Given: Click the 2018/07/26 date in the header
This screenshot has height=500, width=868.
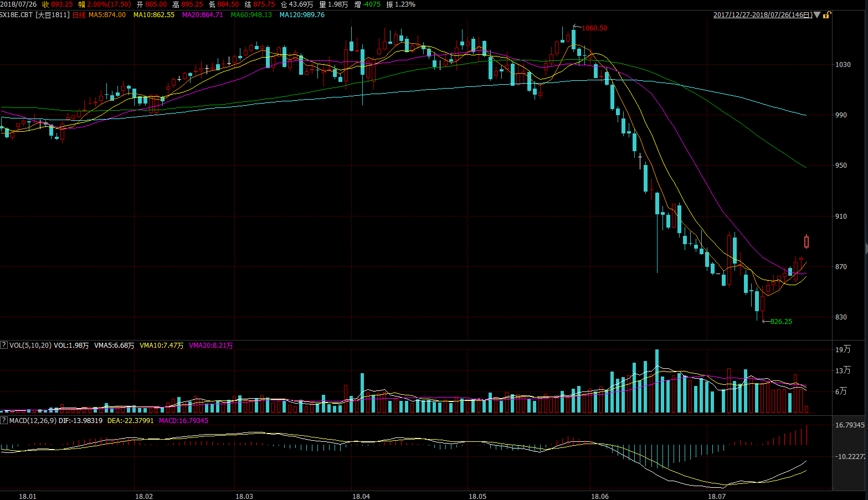Looking at the screenshot, I should [18, 4].
